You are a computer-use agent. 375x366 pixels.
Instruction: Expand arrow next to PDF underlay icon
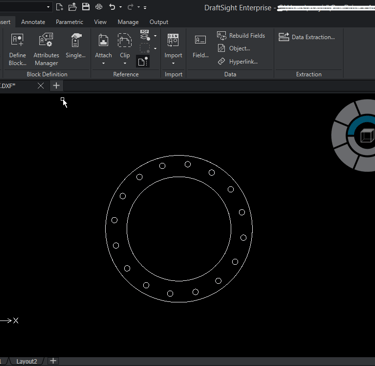[155, 36]
